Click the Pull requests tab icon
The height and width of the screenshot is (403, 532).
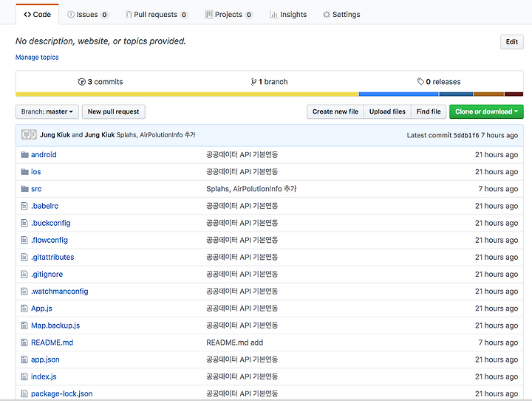[129, 15]
